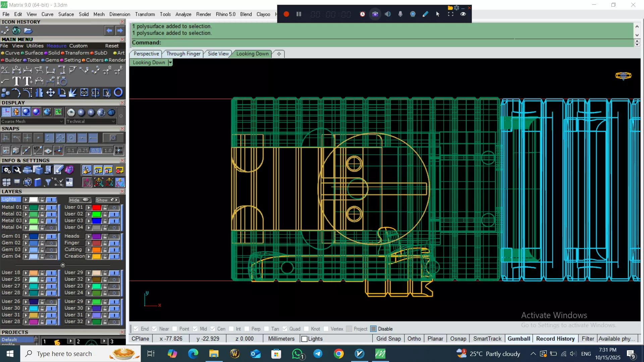This screenshot has height=362, width=644.
Task: Switch to the Perspective viewport tab
Action: pos(146,54)
